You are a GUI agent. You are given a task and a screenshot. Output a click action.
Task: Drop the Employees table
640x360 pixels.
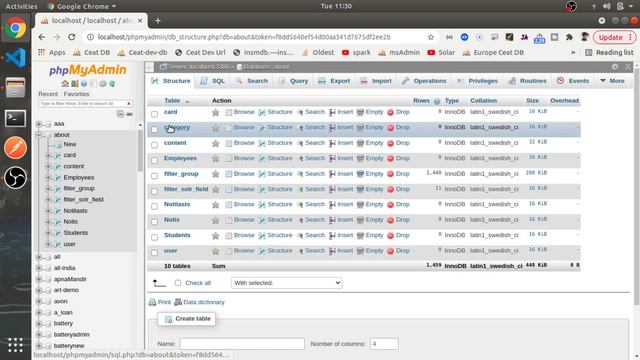point(398,158)
